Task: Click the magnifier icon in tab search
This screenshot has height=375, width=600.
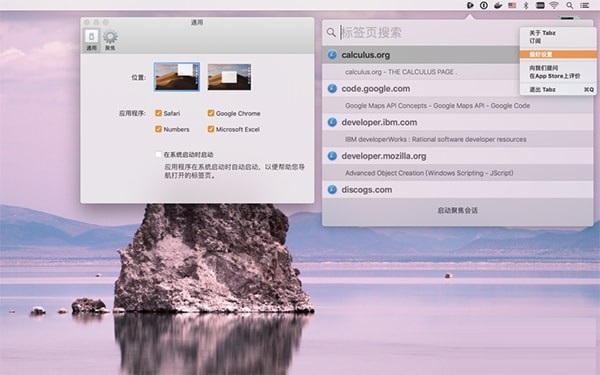Action: (331, 33)
